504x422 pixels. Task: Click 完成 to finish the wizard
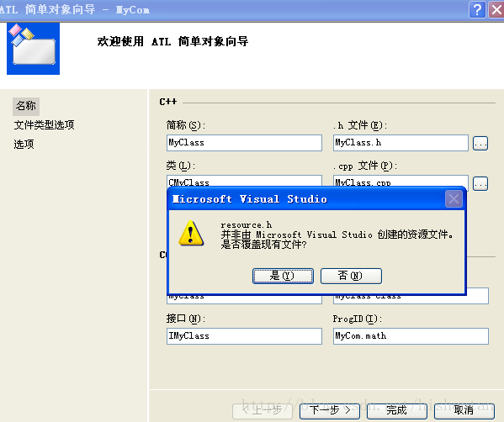pos(396,410)
